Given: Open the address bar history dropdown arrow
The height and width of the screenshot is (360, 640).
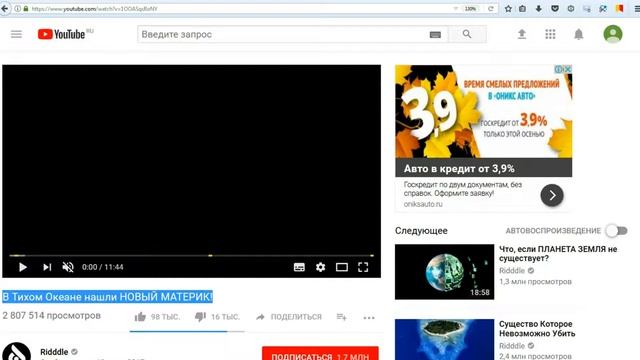Looking at the screenshot, I should [x=456, y=9].
